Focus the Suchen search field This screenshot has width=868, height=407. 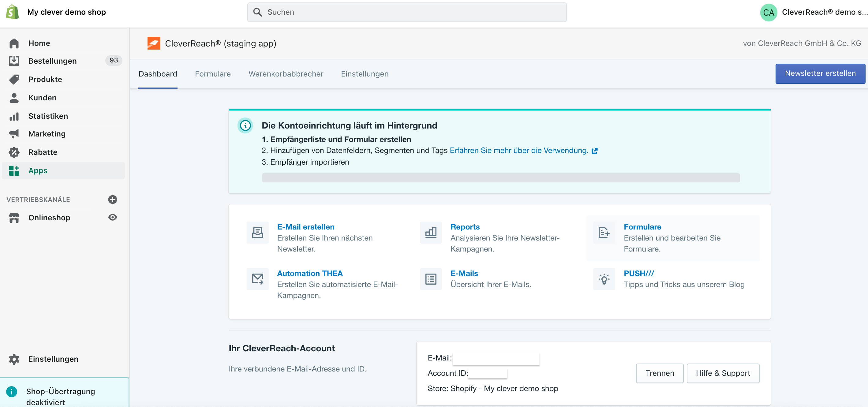(x=407, y=12)
